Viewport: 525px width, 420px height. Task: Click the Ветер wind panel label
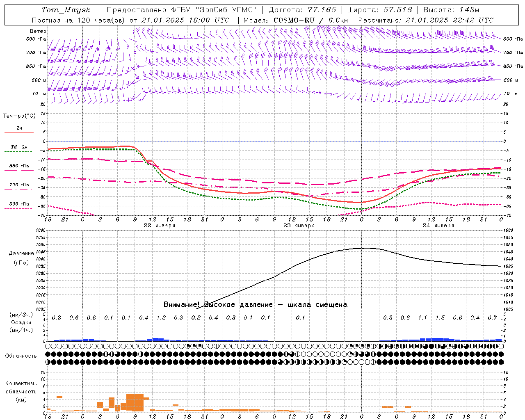[x=38, y=31]
